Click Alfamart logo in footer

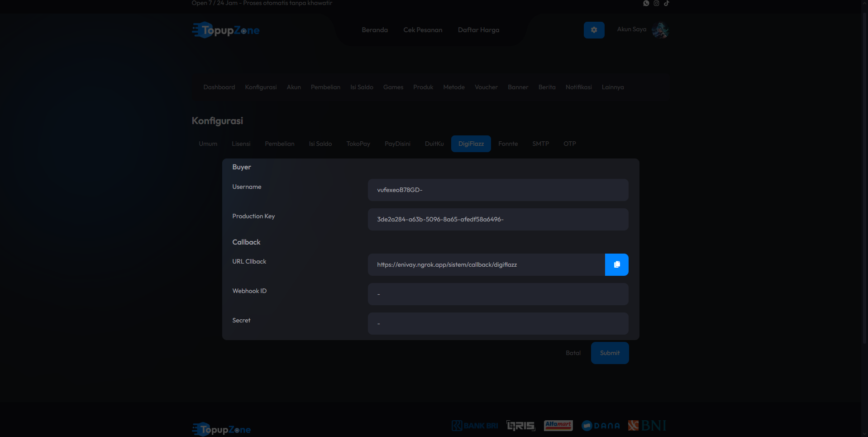(558, 425)
